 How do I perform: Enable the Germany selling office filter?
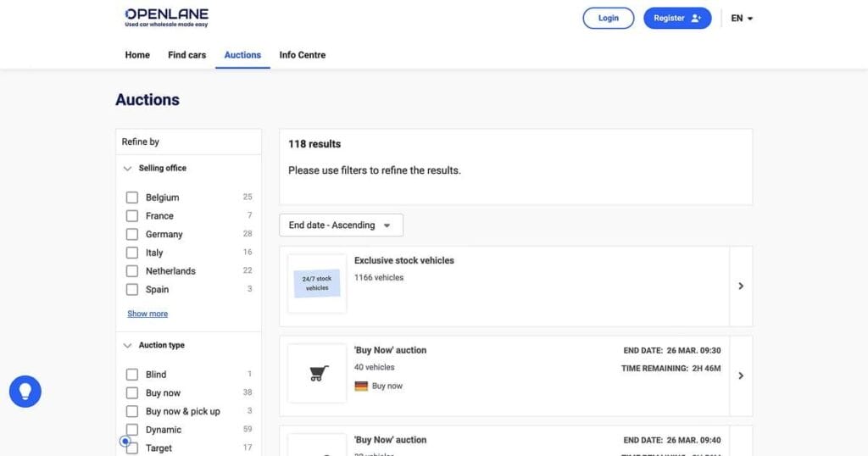pyautogui.click(x=132, y=234)
